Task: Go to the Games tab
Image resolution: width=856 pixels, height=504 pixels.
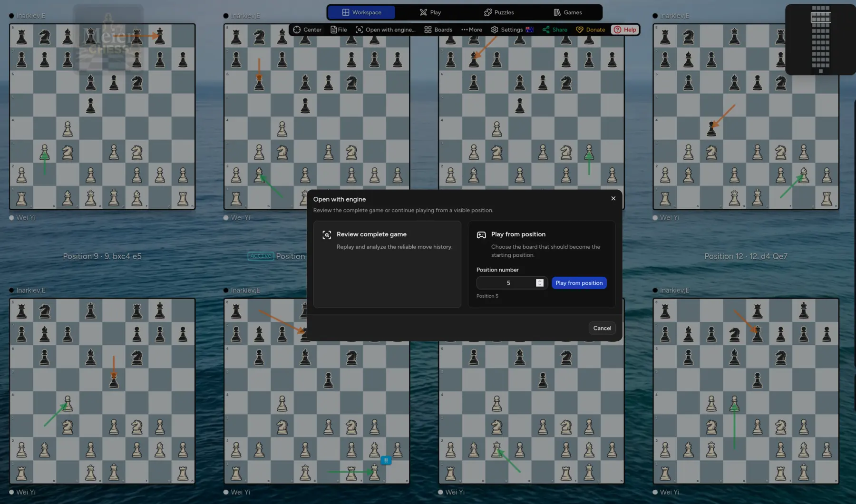Action: tap(567, 12)
